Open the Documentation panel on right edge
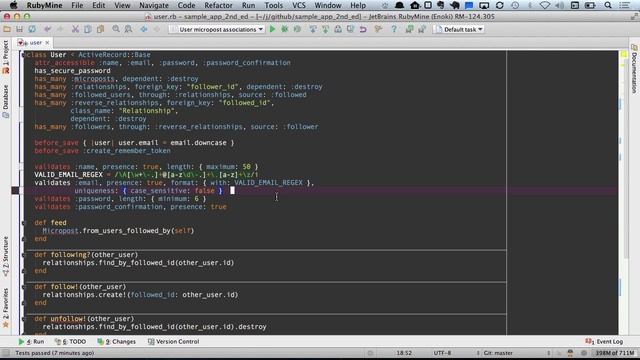 pyautogui.click(x=634, y=69)
